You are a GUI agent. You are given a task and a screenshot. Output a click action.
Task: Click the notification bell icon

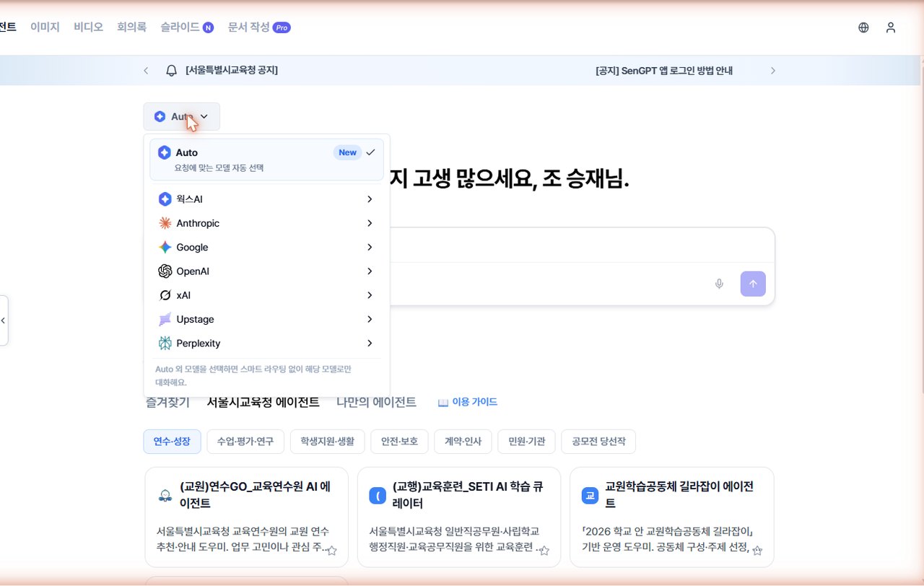tap(171, 70)
